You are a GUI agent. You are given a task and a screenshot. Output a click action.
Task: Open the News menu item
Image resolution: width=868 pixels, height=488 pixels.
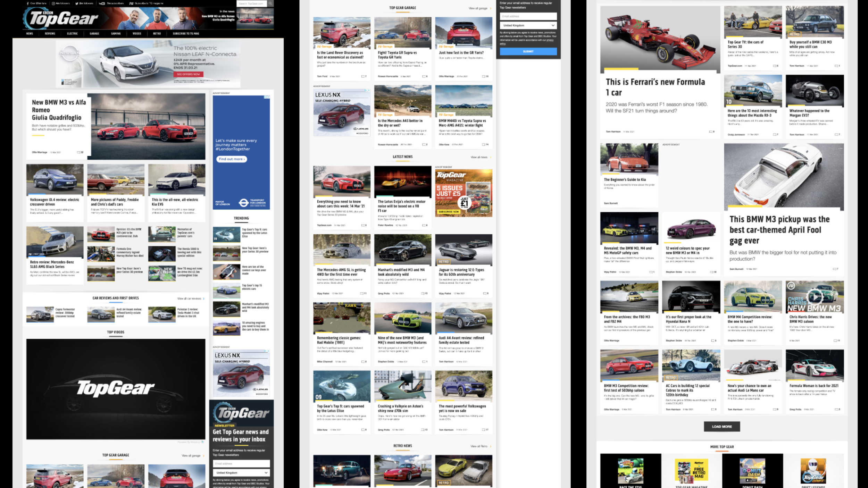click(x=30, y=34)
